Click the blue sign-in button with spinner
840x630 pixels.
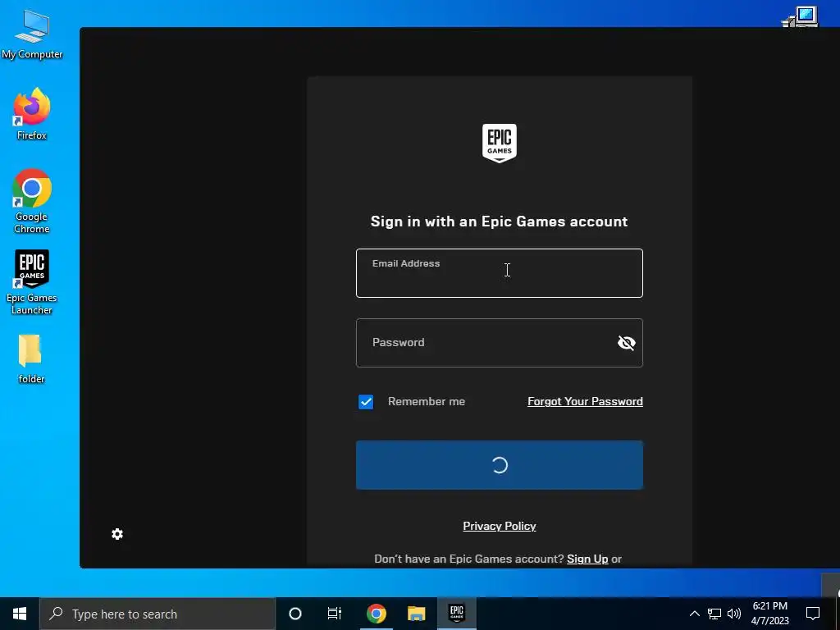click(x=500, y=465)
